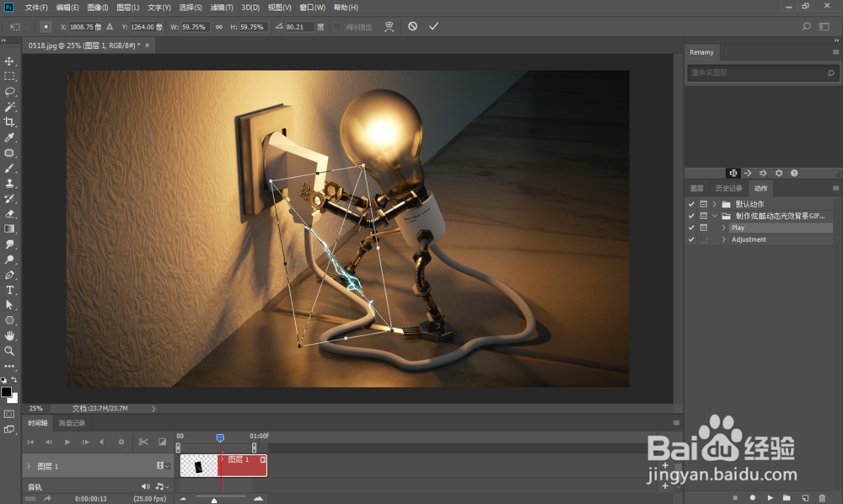The width and height of the screenshot is (843, 504).
Task: Switch to warp mode icon
Action: coord(389,26)
